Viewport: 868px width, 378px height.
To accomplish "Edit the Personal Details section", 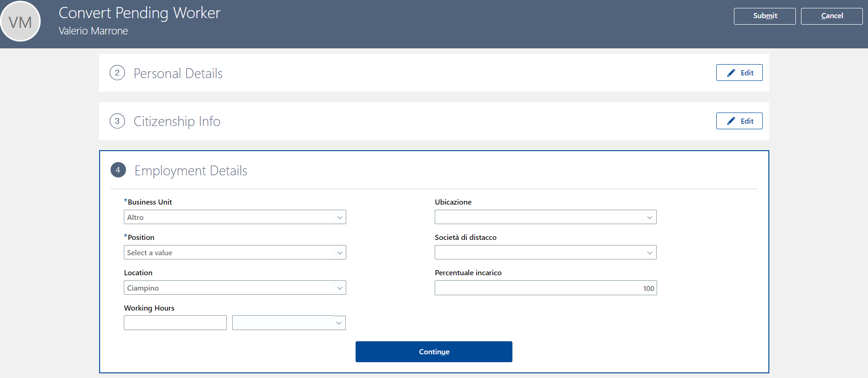I will pos(739,73).
